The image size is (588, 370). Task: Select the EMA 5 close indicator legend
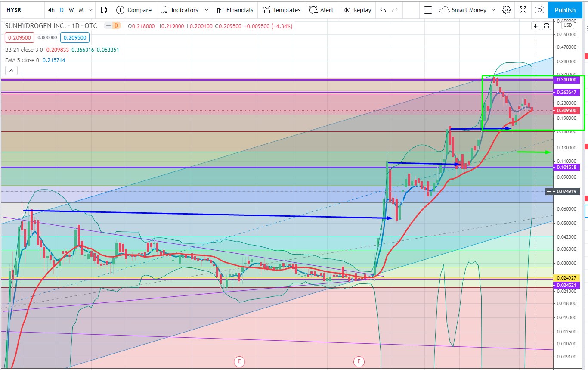(22, 60)
